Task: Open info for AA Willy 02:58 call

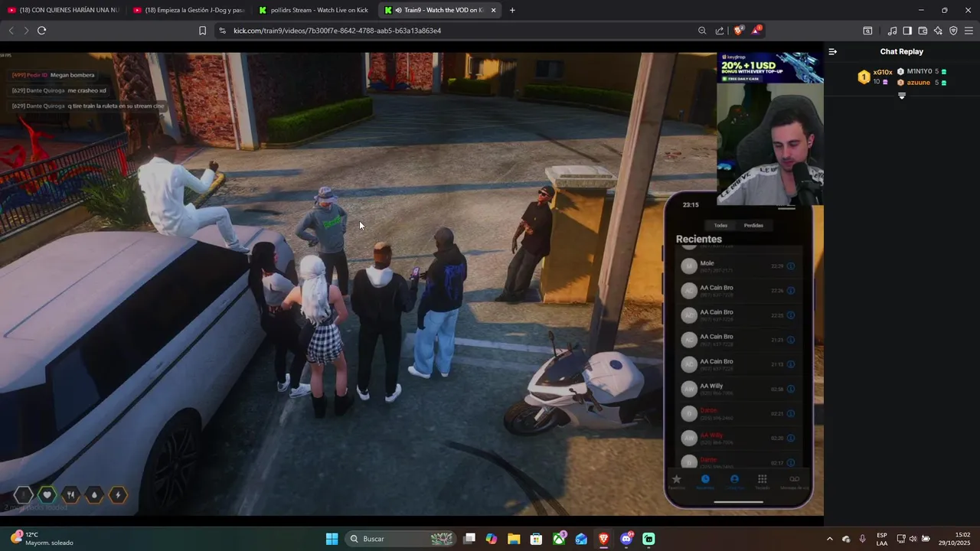Action: tap(791, 389)
